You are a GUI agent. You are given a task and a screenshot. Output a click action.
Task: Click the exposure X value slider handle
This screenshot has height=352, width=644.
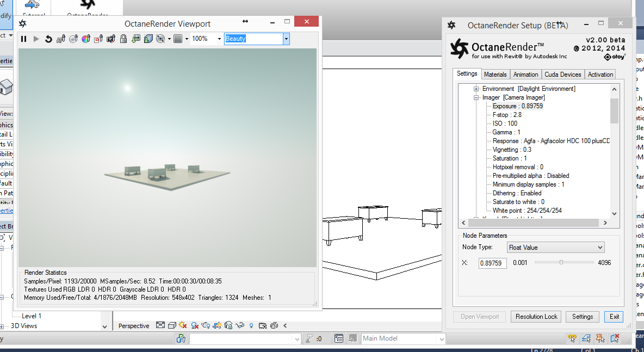[x=561, y=262]
